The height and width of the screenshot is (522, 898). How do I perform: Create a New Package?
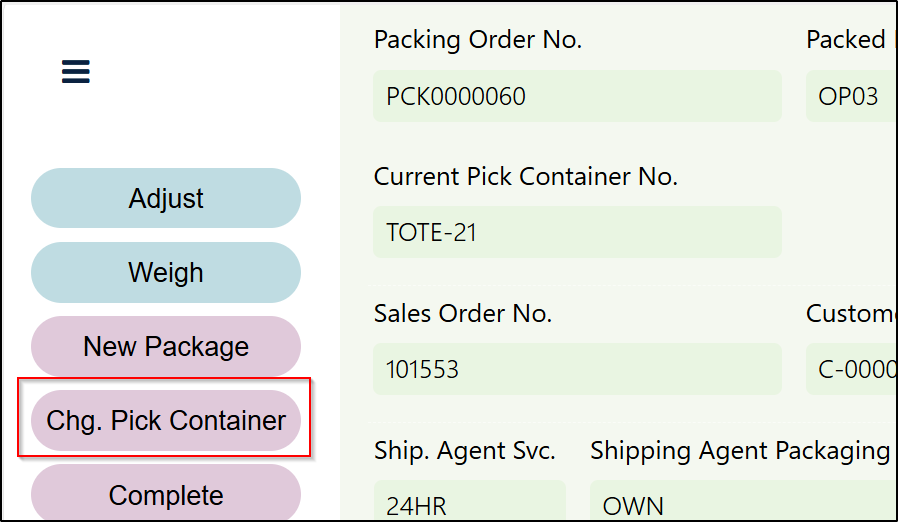click(x=166, y=346)
